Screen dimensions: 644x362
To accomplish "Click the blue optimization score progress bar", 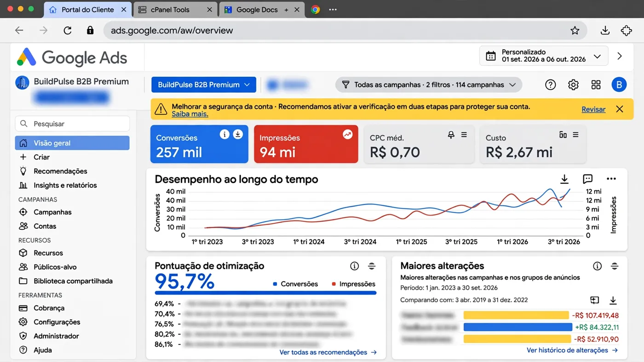I will [265, 293].
